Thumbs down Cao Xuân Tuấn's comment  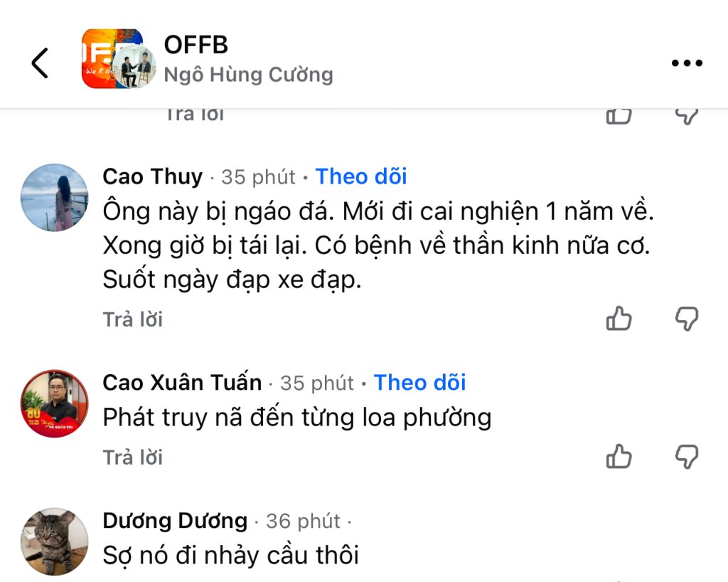click(686, 456)
